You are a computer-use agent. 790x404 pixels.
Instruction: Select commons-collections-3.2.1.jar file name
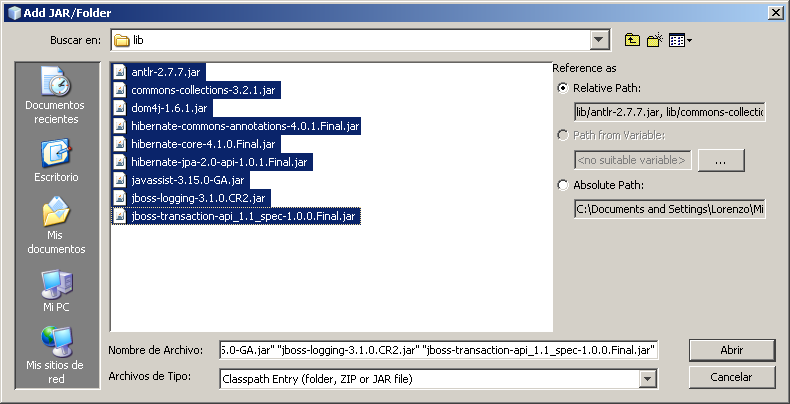tap(203, 90)
